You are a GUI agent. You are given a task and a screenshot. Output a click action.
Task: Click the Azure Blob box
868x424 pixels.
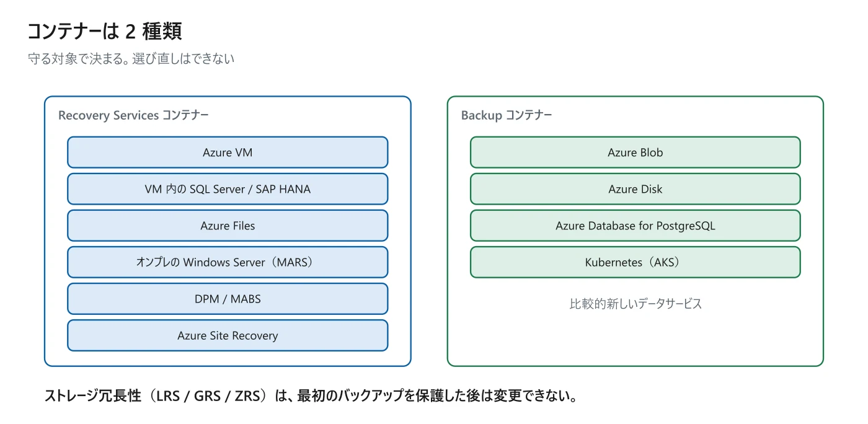[x=635, y=152]
